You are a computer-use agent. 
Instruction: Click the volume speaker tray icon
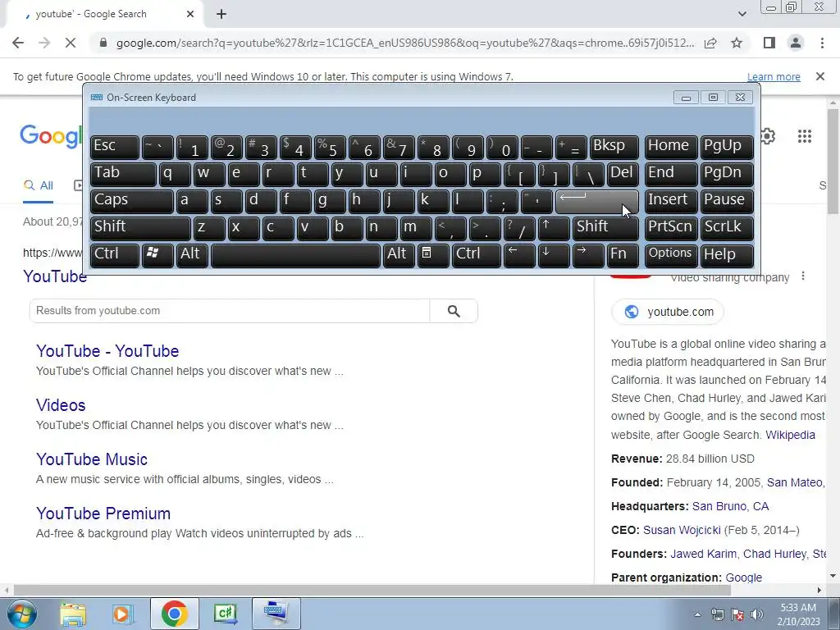pyautogui.click(x=757, y=614)
